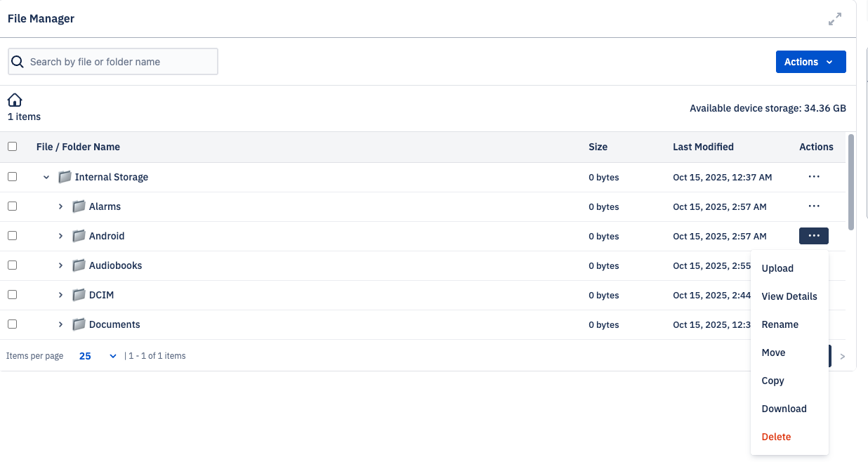
Task: Select Delete in the context menu
Action: [776, 437]
